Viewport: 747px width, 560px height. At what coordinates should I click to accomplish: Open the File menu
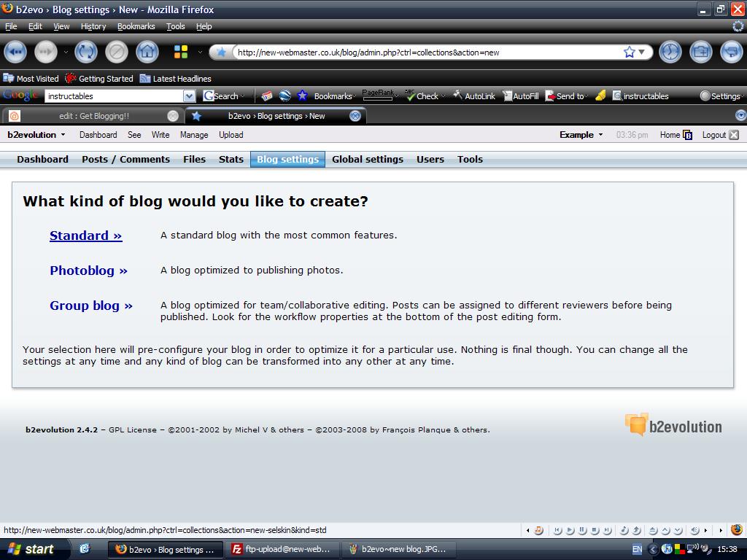[11, 26]
